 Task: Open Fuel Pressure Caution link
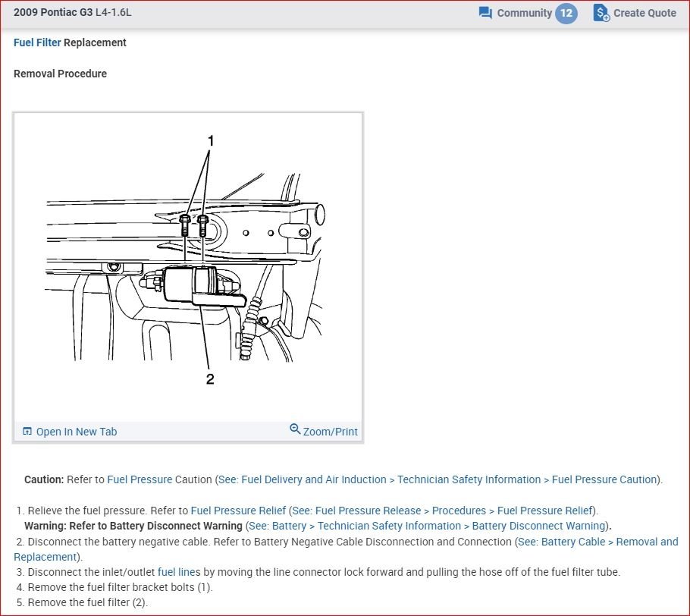[604, 479]
